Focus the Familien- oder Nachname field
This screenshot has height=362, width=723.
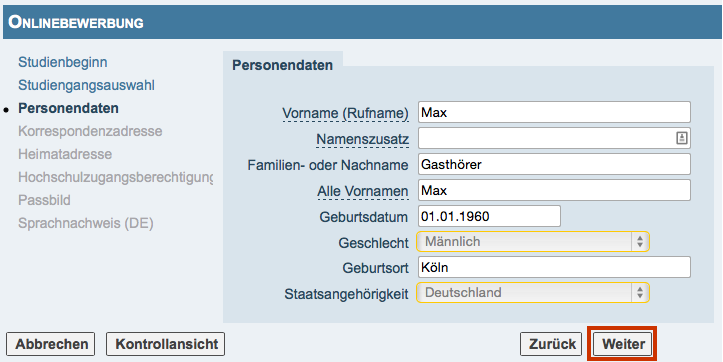point(554,164)
